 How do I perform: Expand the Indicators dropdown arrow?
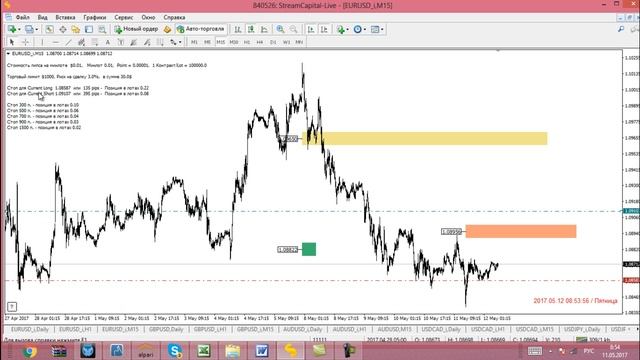347,29
